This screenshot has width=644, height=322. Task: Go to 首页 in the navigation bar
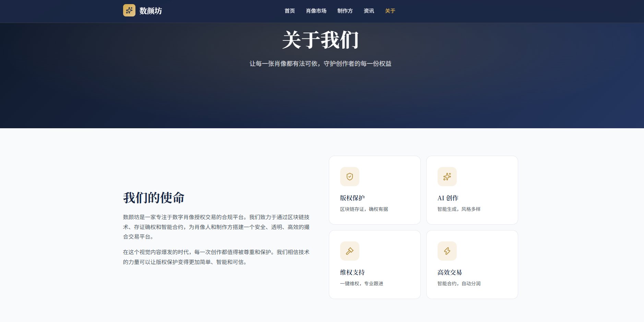point(290,11)
